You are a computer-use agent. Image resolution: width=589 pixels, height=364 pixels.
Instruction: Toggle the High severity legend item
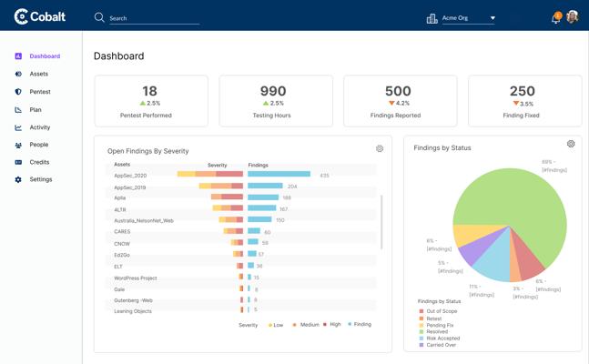(332, 325)
